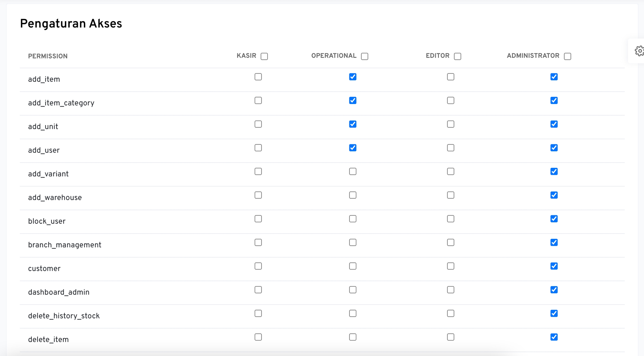Enable add_item_category for Editor role

[x=451, y=100]
